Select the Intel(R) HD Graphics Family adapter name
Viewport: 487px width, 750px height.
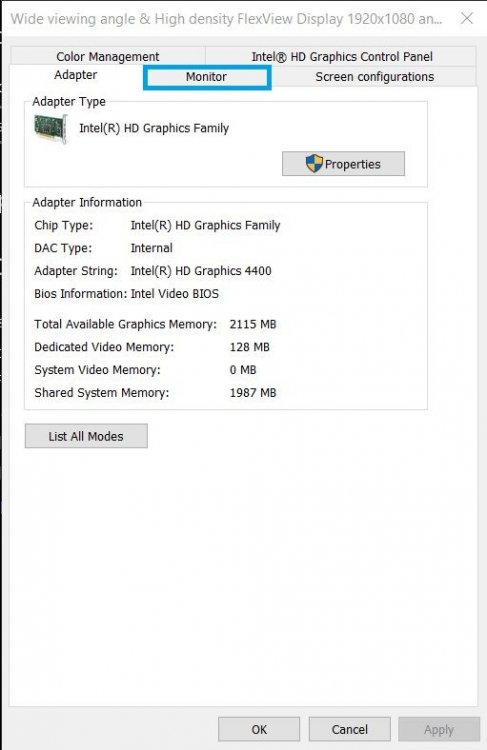[x=154, y=128]
